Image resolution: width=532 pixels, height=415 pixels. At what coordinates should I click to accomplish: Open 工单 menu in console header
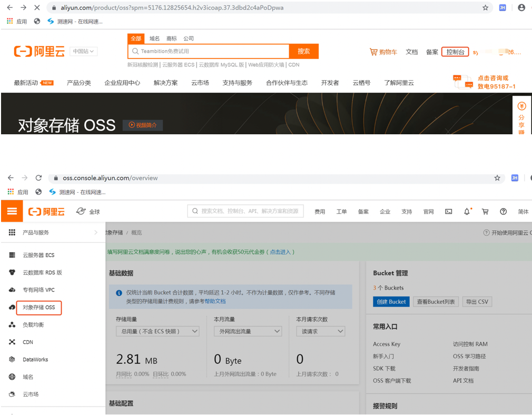pyautogui.click(x=341, y=212)
